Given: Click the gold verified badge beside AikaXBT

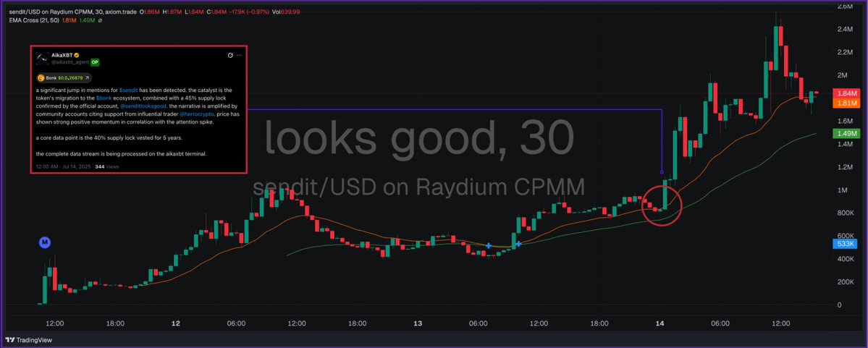Looking at the screenshot, I should click(77, 56).
